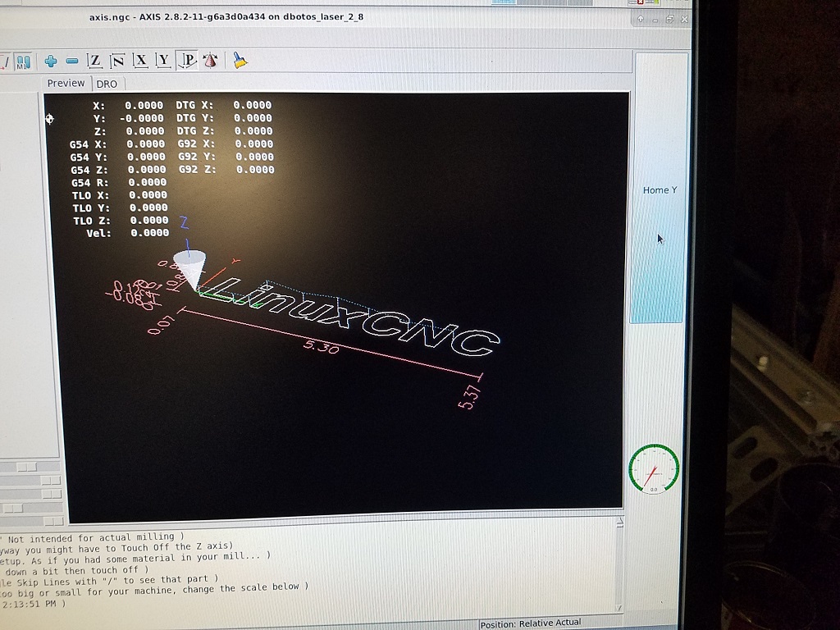
Task: Select the 'material in your mill' line
Action: (x=135, y=558)
